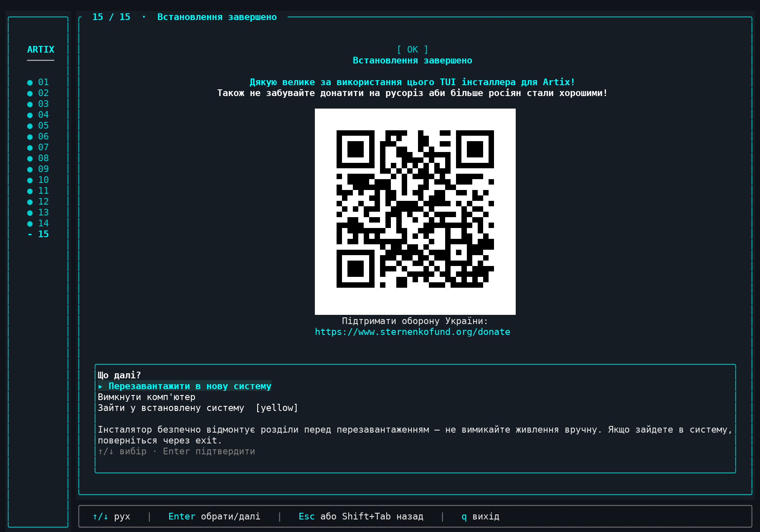Select step 12 in sidebar list
760x532 pixels.
(38, 202)
